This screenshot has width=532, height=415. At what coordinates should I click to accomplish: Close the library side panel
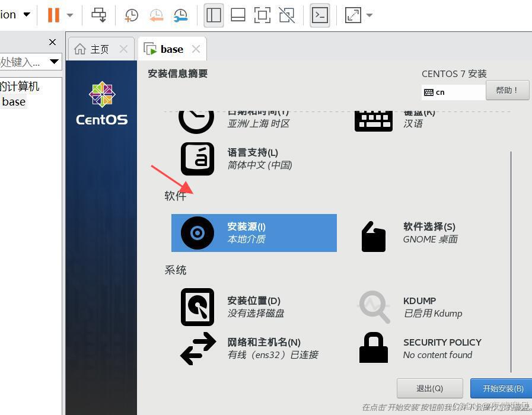click(x=52, y=42)
